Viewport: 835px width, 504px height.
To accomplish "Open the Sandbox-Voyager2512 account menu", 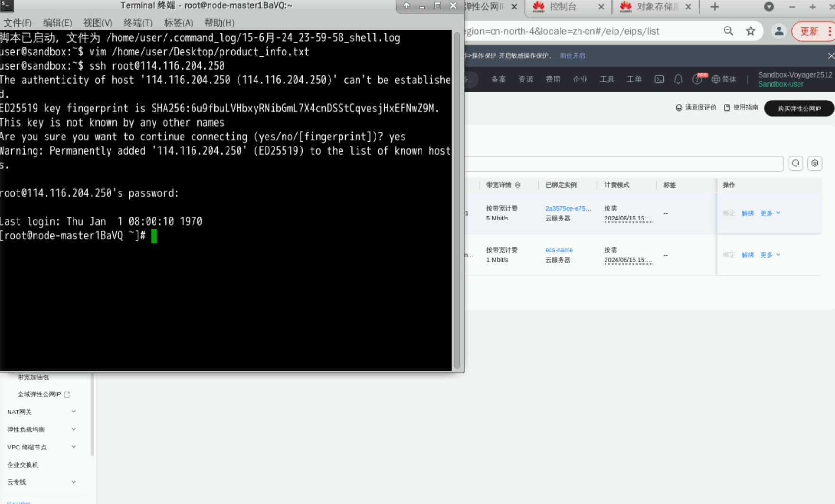I will click(795, 80).
